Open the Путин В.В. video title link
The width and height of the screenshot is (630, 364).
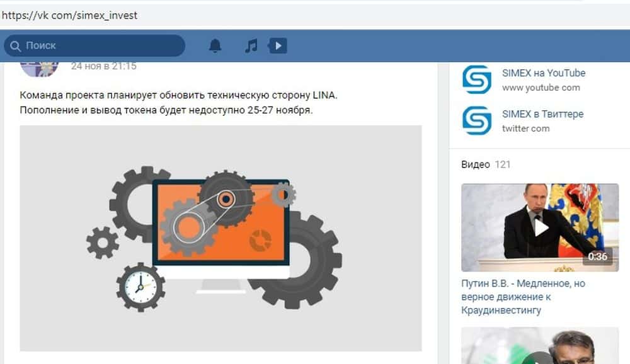click(x=523, y=297)
